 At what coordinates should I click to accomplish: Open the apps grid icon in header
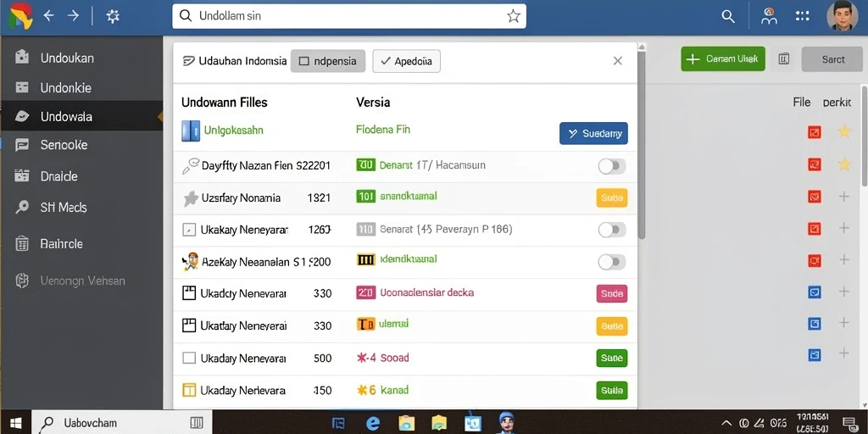tap(802, 16)
